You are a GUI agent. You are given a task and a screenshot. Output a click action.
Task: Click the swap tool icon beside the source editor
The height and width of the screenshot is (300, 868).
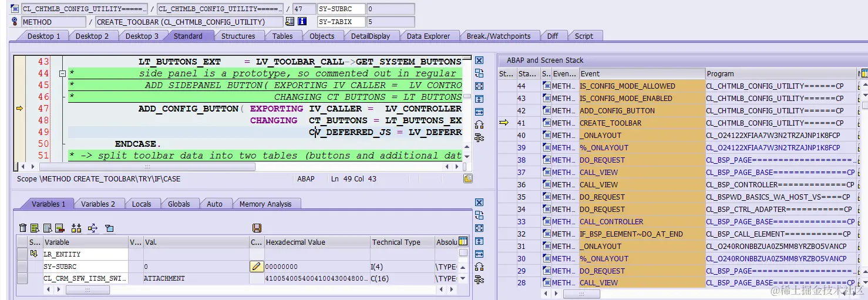tap(479, 73)
